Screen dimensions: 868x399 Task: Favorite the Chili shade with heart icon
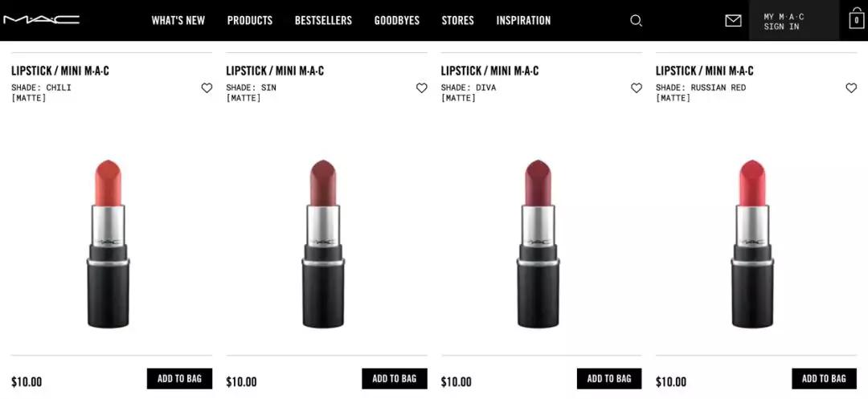(207, 88)
